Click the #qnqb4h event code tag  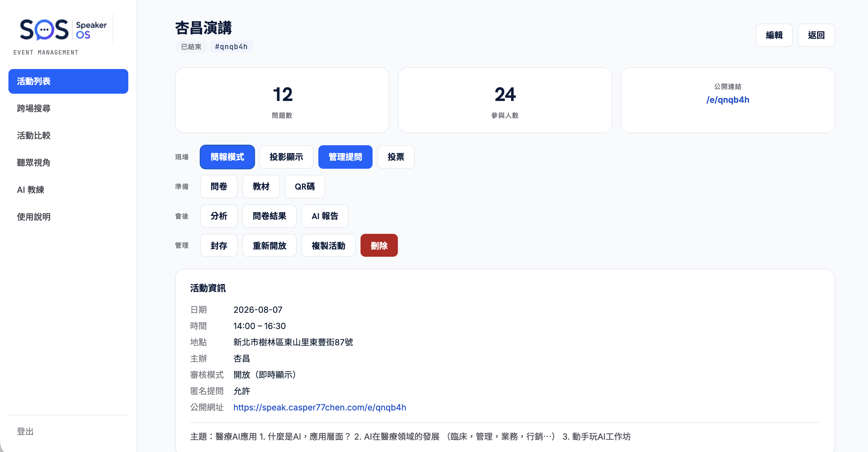point(231,46)
